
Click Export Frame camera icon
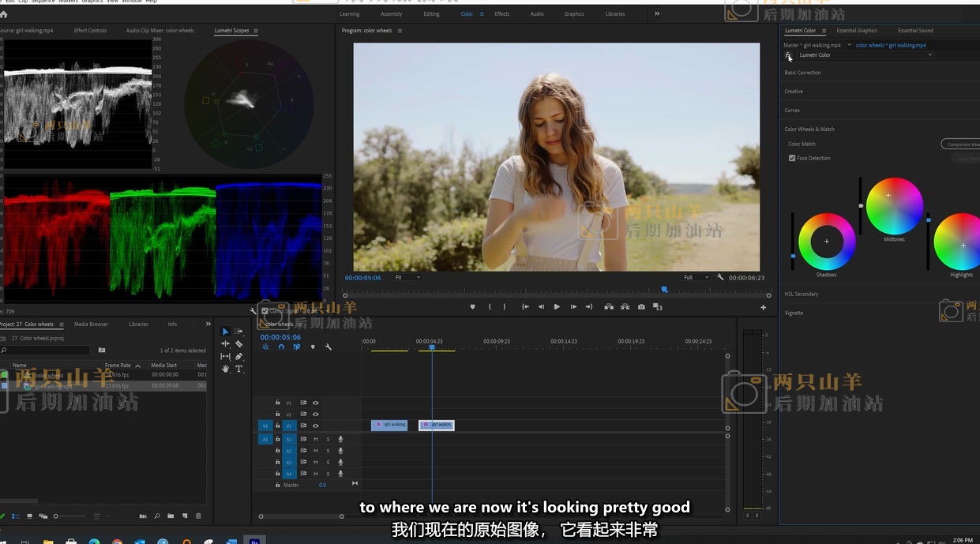[x=641, y=306]
